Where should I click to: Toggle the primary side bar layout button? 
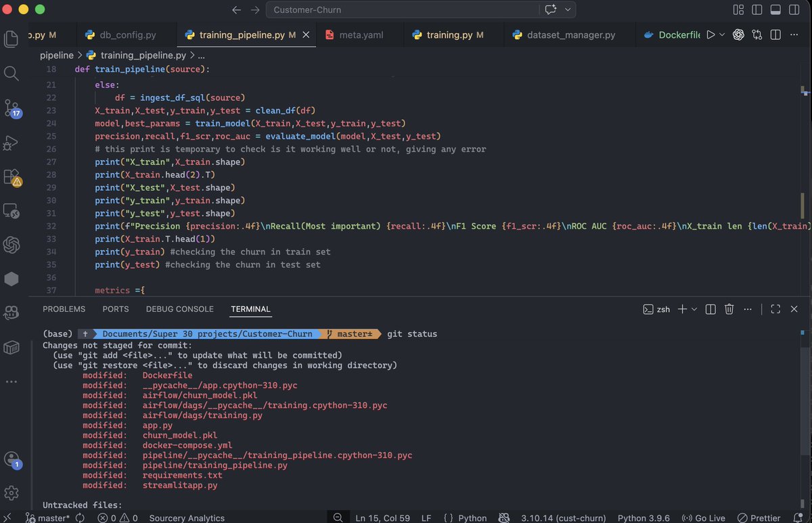click(x=757, y=10)
